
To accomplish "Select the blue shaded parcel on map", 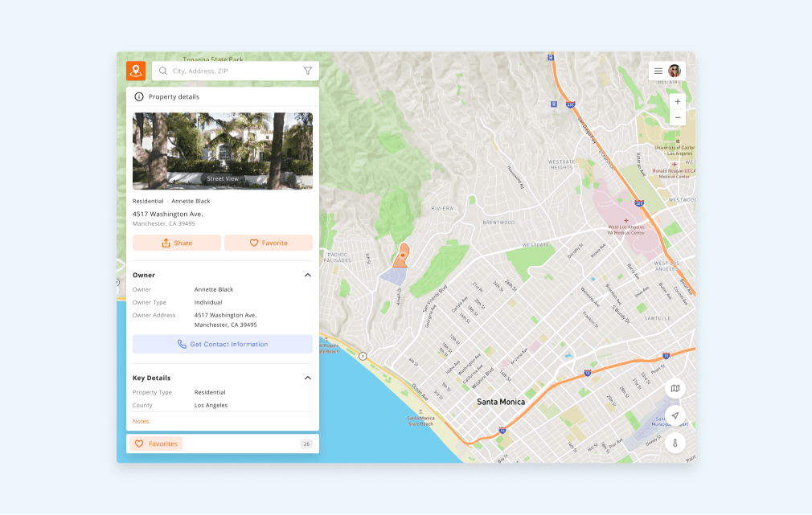I will (x=392, y=276).
